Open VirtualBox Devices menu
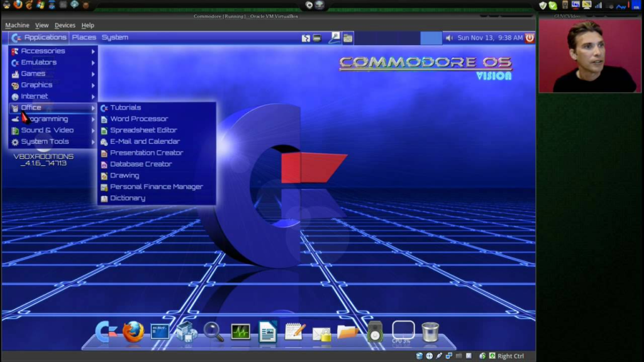The width and height of the screenshot is (644, 362). coord(65,25)
